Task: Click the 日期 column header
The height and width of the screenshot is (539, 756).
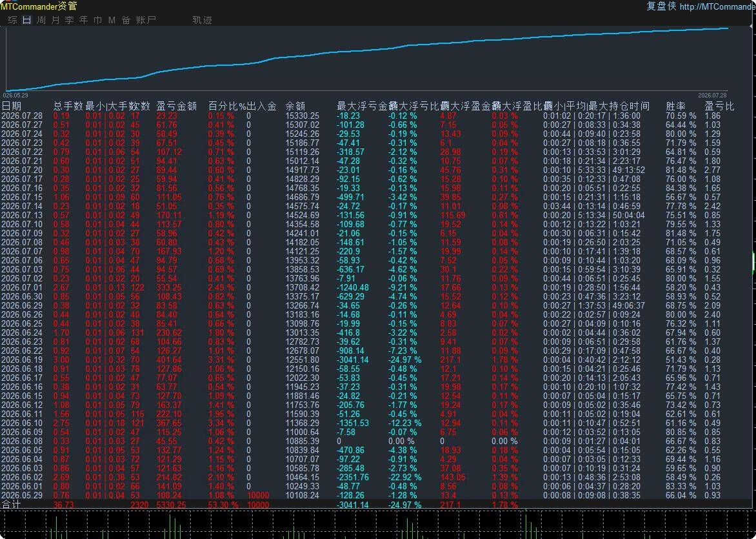Action: [x=12, y=106]
